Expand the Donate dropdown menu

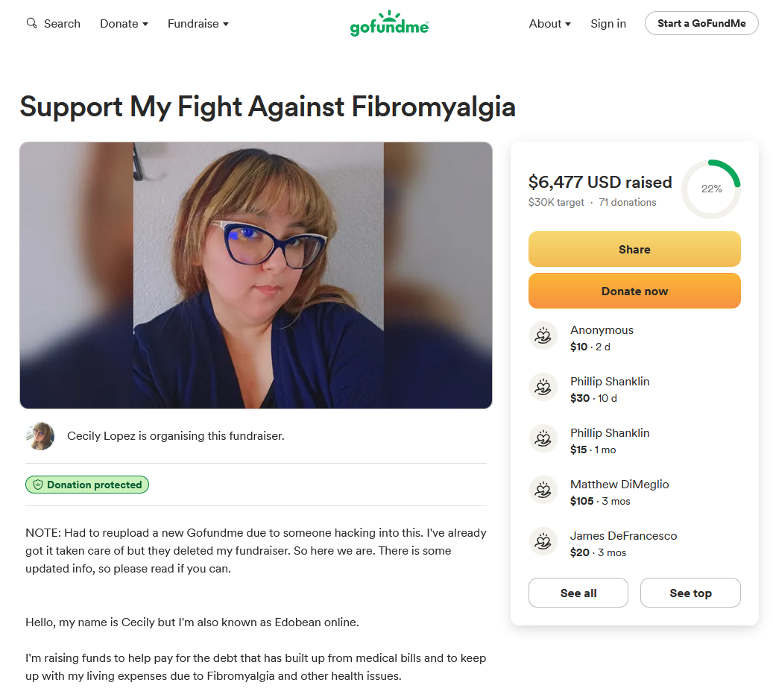(124, 24)
